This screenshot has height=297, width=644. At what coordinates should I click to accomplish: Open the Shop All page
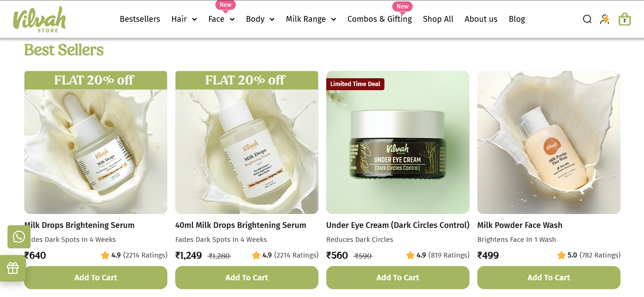coord(438,19)
